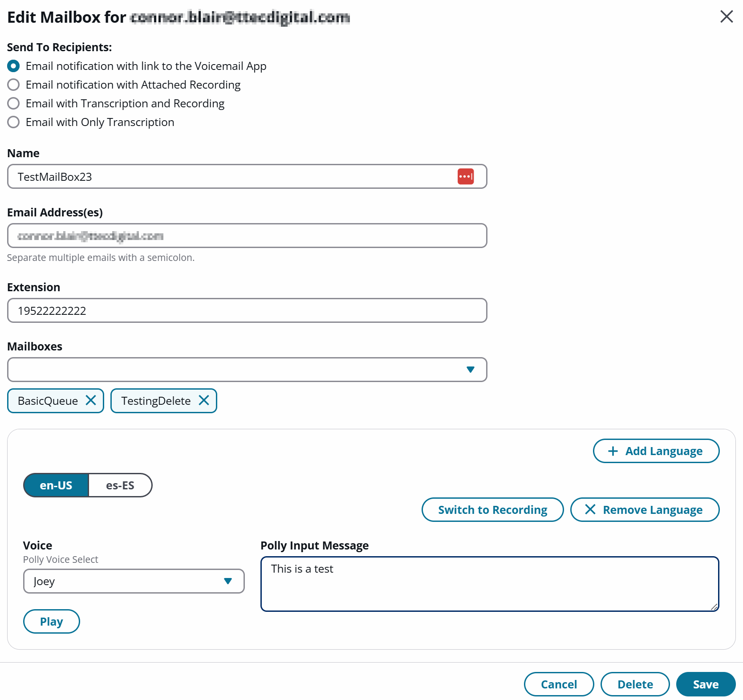Screen dimensions: 743x700
Task: Save the mailbox changes
Action: [x=706, y=684]
